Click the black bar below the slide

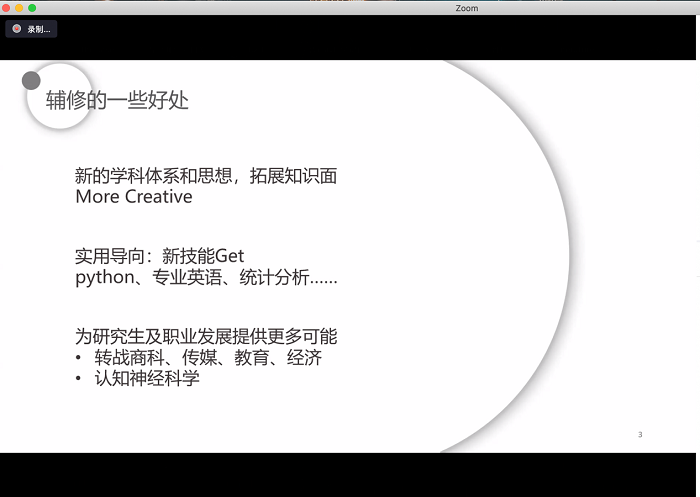pos(350,474)
